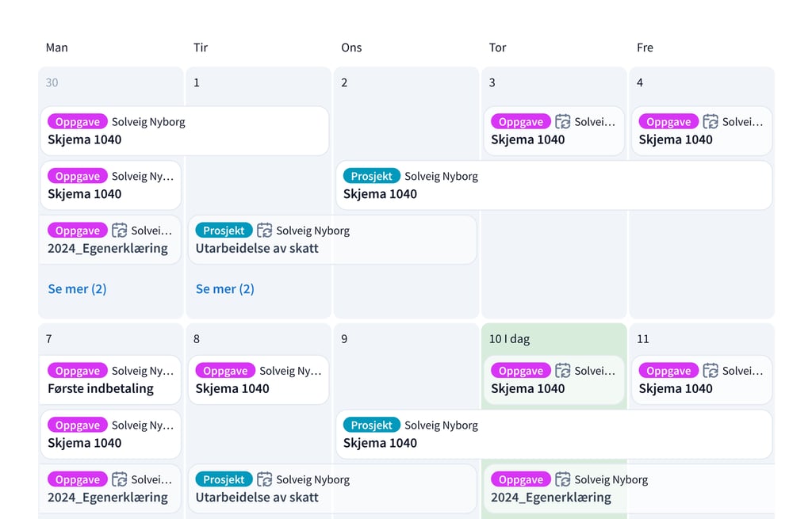Select date number 9 on Wednesday
The image size is (812, 519).
[x=344, y=339]
